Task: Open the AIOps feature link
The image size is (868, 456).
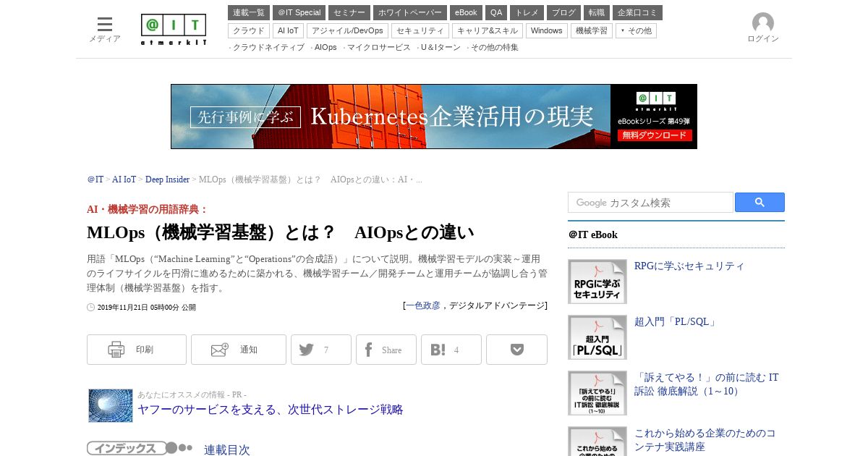Action: 325,47
